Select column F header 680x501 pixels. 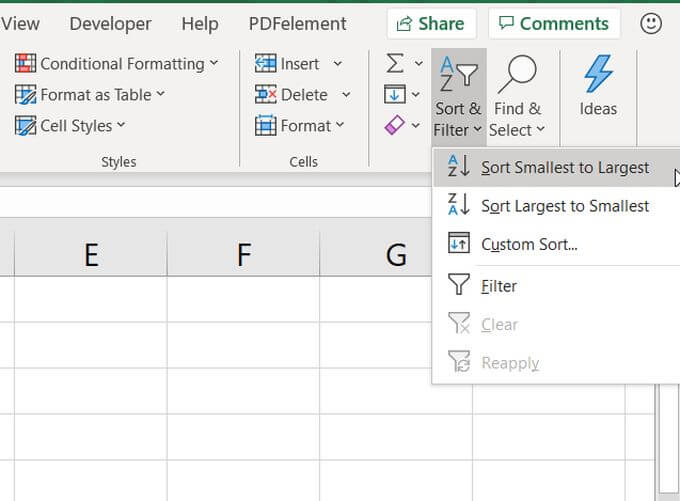[243, 256]
